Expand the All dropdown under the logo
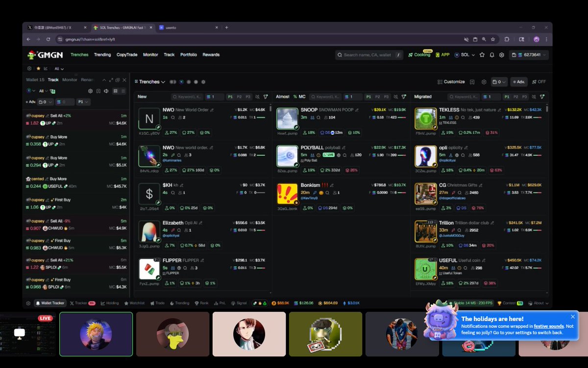 point(59,69)
